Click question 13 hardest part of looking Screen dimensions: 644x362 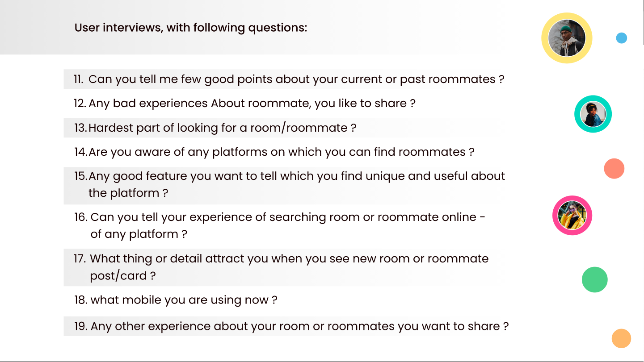click(x=215, y=128)
